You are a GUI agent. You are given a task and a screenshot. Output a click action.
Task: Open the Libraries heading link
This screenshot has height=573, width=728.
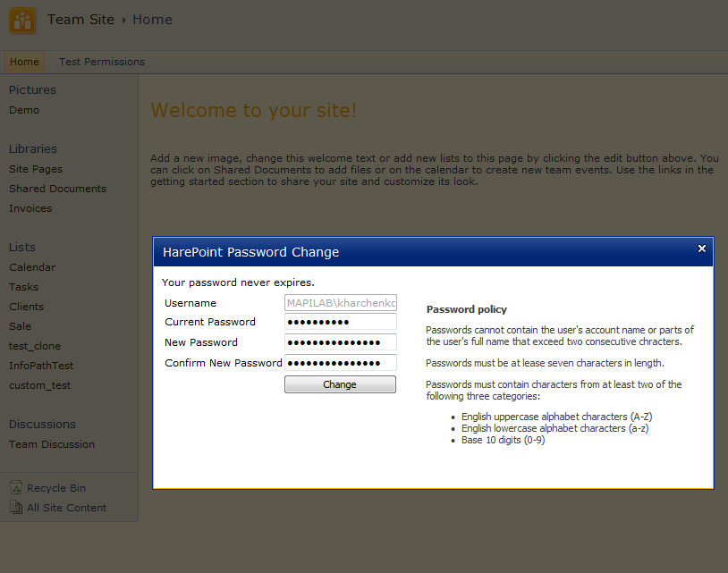click(33, 149)
